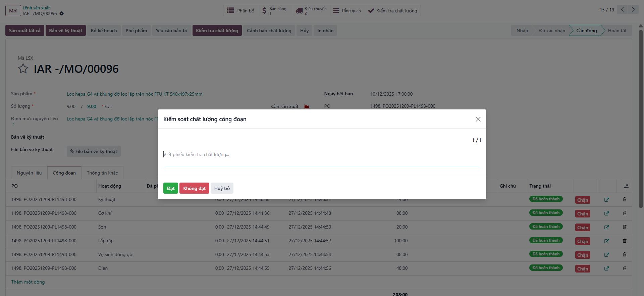Close the Kiểm soát chất lượng công đoạn dialog
The width and height of the screenshot is (644, 296).
[478, 119]
